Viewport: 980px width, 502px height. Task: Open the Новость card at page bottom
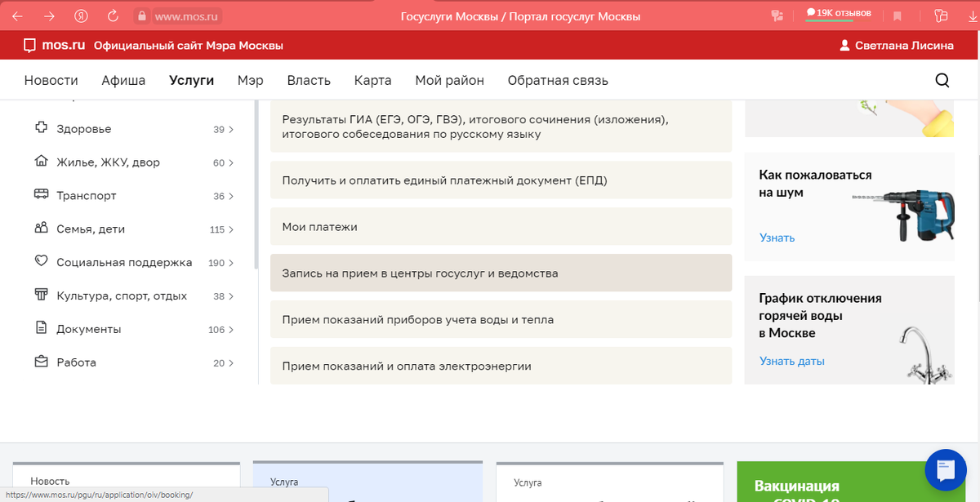point(127,482)
